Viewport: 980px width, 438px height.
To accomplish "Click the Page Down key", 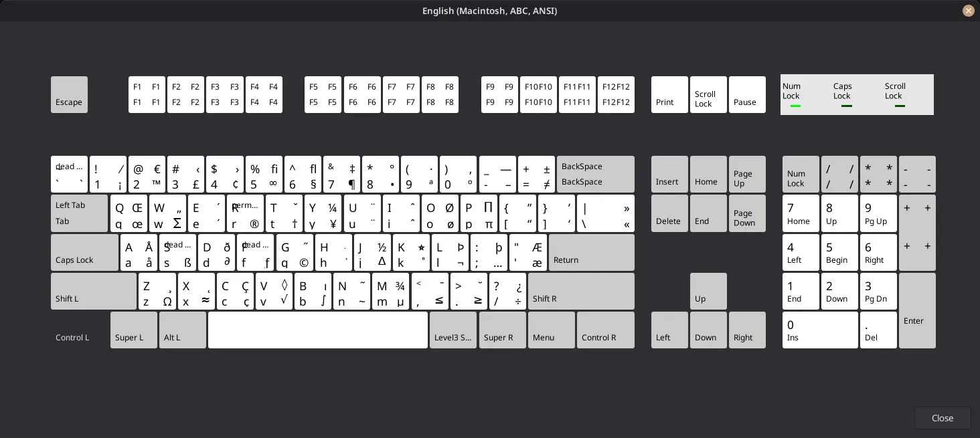I will (747, 213).
